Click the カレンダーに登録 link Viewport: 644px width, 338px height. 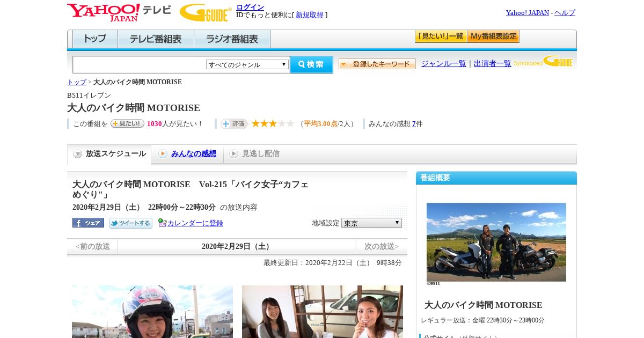tap(195, 223)
